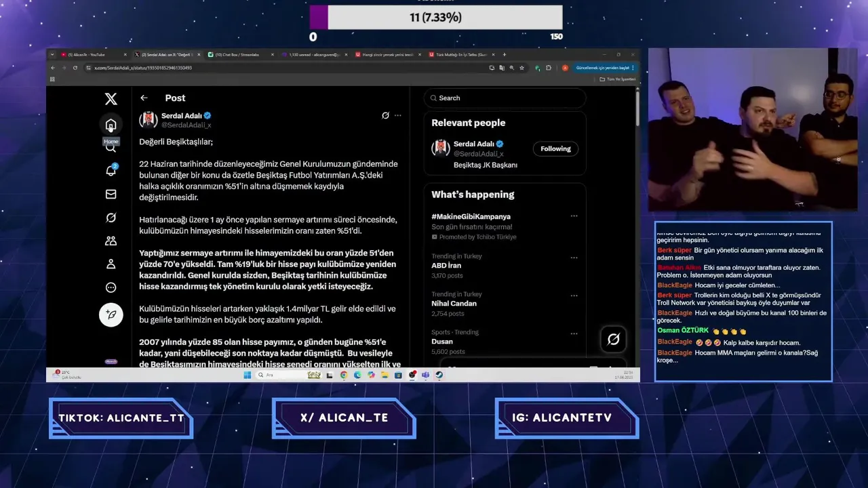This screenshot has width=868, height=488.
Task: Click the compose Post round button
Action: (111, 314)
